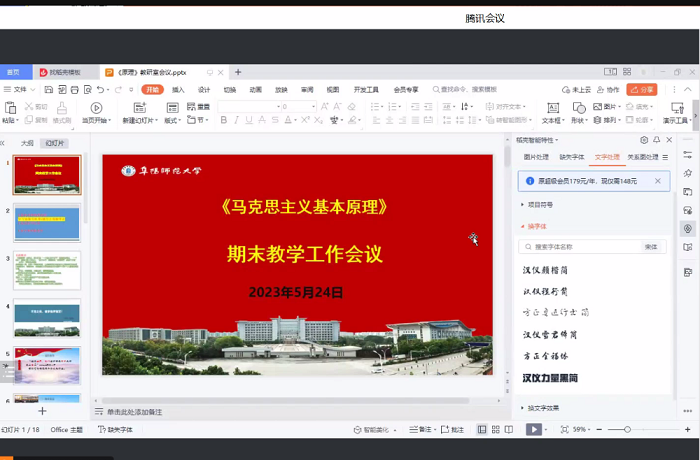The width and height of the screenshot is (700, 460).
Task: Toggle italic formatting
Action: coord(237,120)
